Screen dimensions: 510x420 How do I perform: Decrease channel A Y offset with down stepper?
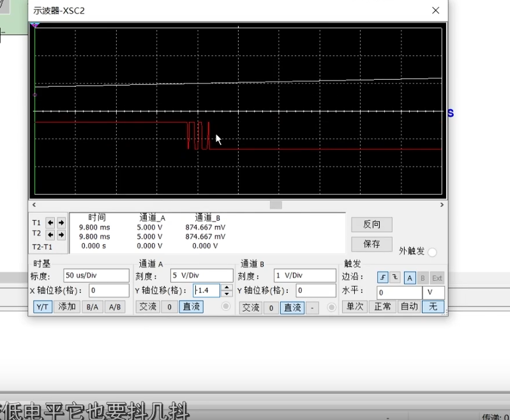pyautogui.click(x=227, y=294)
